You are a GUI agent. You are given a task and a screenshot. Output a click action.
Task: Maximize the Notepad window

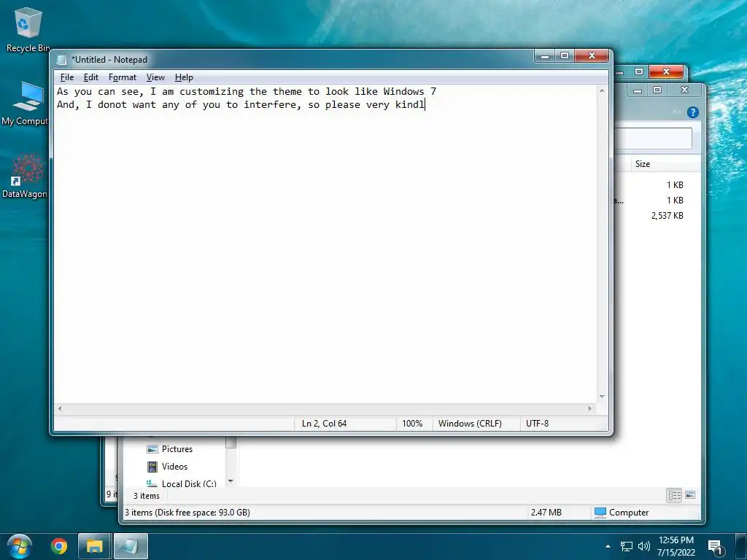(565, 55)
